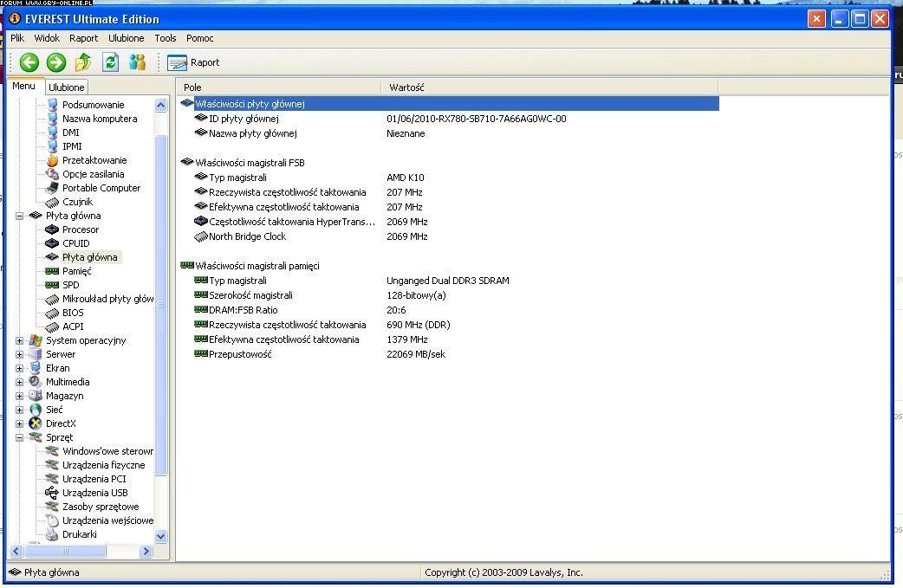This screenshot has height=588, width=903.
Task: Select the DMI tree item
Action: (x=71, y=132)
